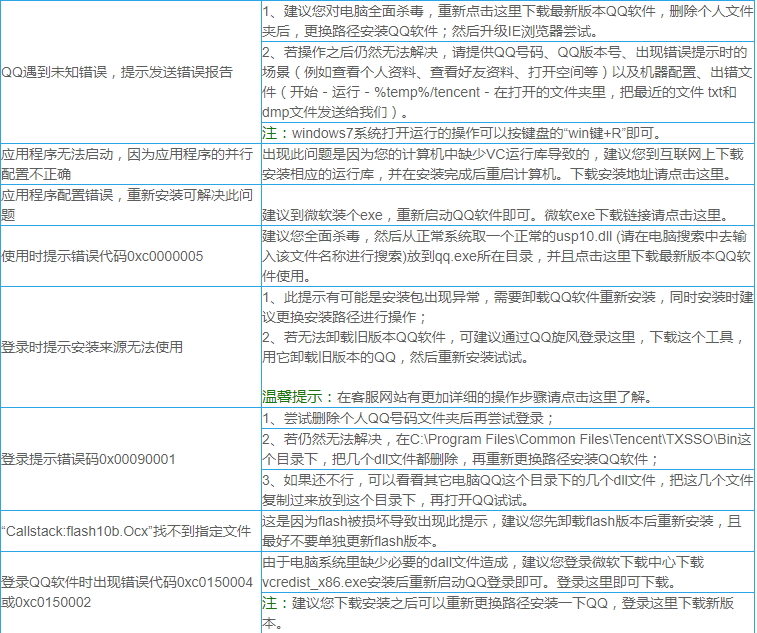Image resolution: width=757 pixels, height=633 pixels.
Task: Click the step '1、此提示有可能是安装包出现异常'
Action: pos(508,307)
